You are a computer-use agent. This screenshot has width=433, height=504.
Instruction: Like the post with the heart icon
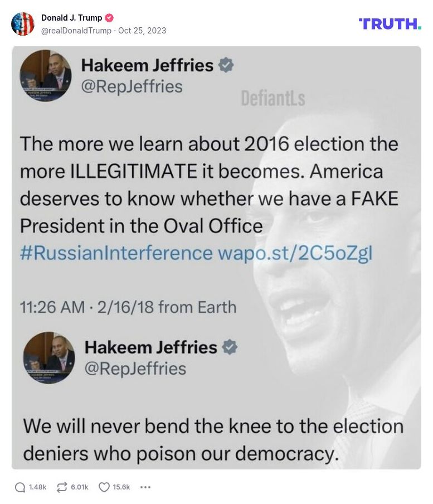tap(104, 487)
